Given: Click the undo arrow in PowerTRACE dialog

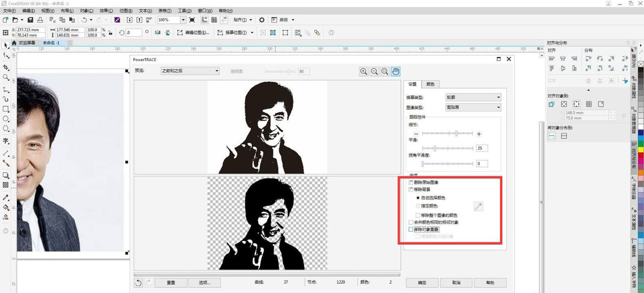Looking at the screenshot, I should pyautogui.click(x=139, y=282).
